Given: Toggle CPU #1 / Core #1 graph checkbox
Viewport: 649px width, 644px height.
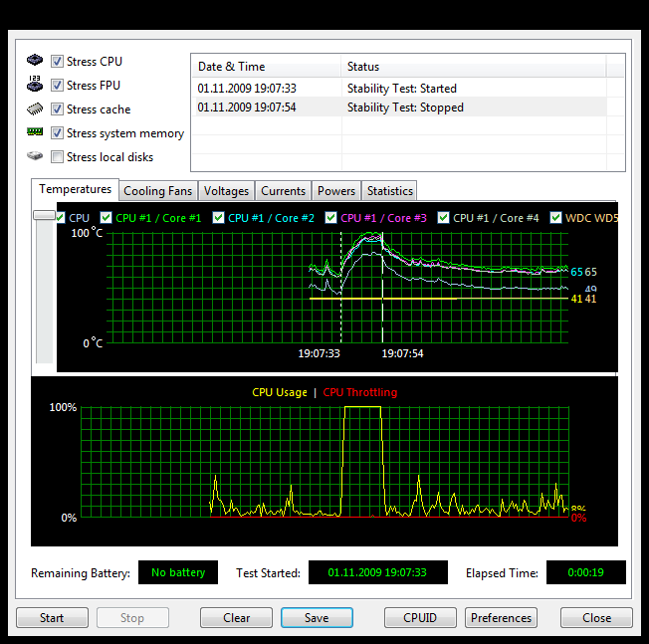Looking at the screenshot, I should tap(106, 218).
